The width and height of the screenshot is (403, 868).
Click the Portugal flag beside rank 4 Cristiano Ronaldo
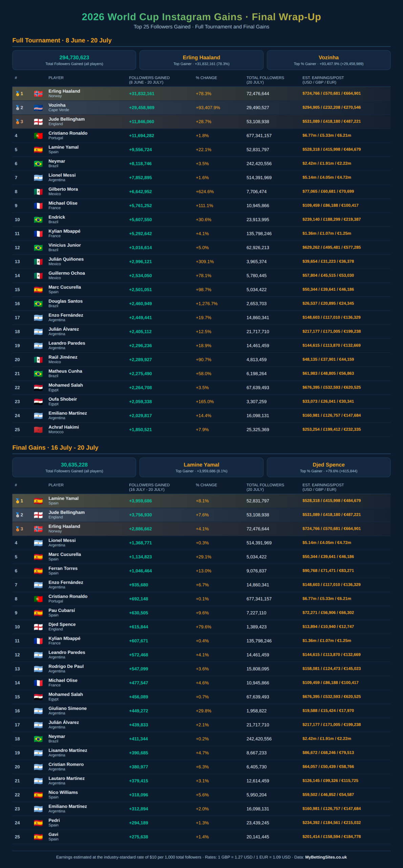tap(38, 136)
